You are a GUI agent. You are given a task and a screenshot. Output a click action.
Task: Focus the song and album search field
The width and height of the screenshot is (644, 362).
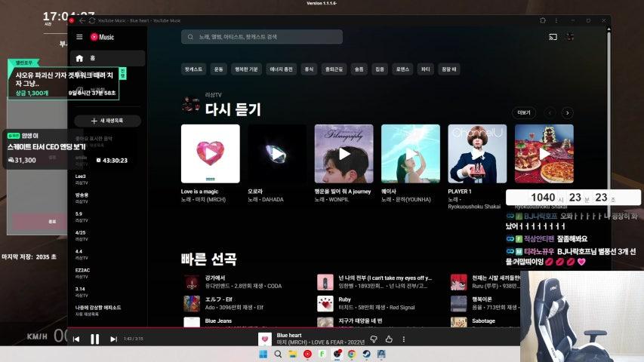click(262, 37)
